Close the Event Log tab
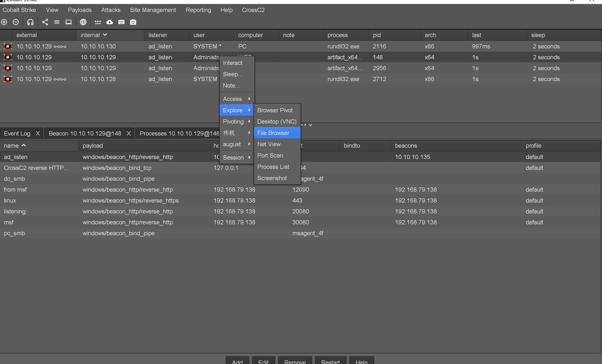The image size is (602, 364). point(38,134)
